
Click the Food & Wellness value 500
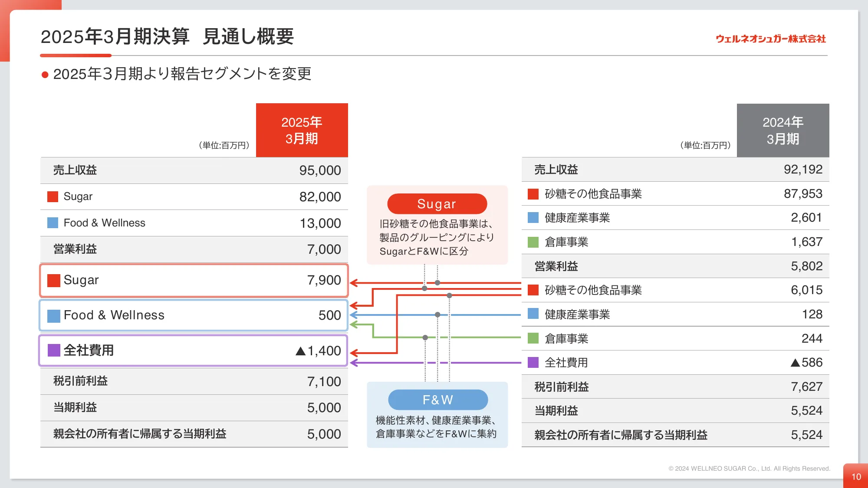(x=329, y=315)
